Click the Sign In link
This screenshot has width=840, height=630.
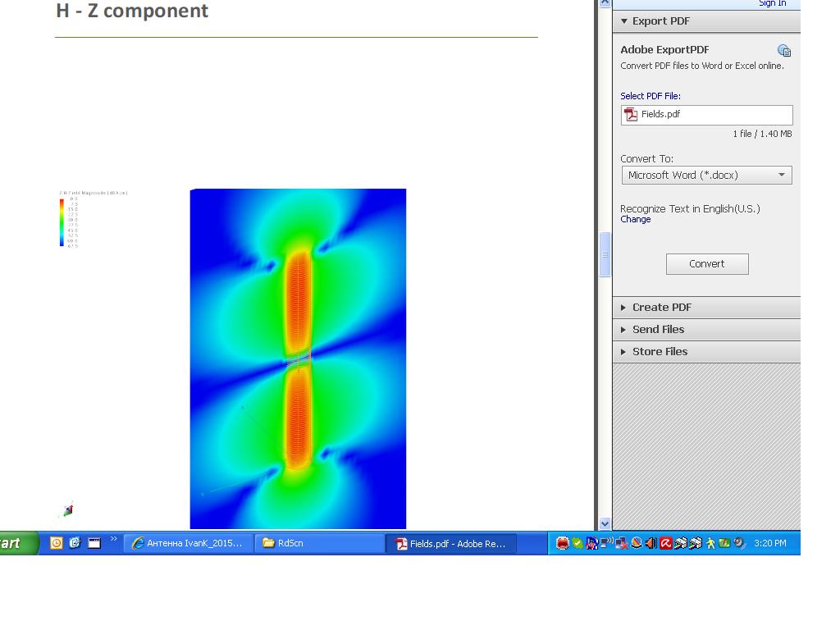(772, 3)
